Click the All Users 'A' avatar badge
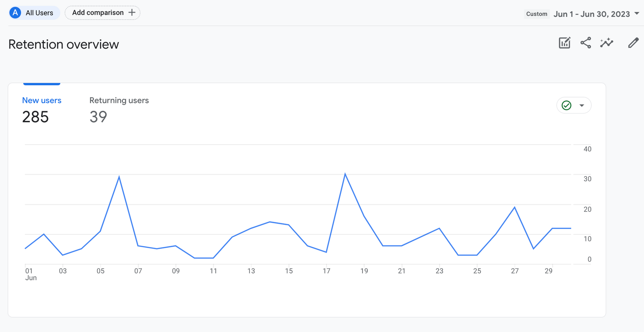The height and width of the screenshot is (332, 644). click(15, 13)
